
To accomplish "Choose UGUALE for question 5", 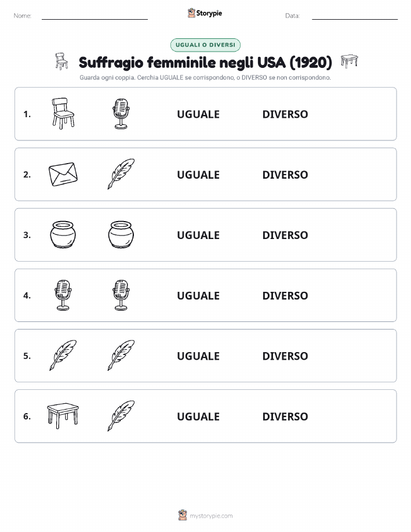I will coord(198,356).
